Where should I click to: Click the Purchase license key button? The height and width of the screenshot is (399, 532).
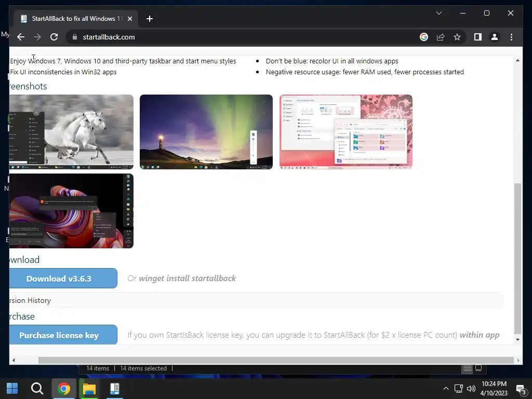pyautogui.click(x=63, y=335)
